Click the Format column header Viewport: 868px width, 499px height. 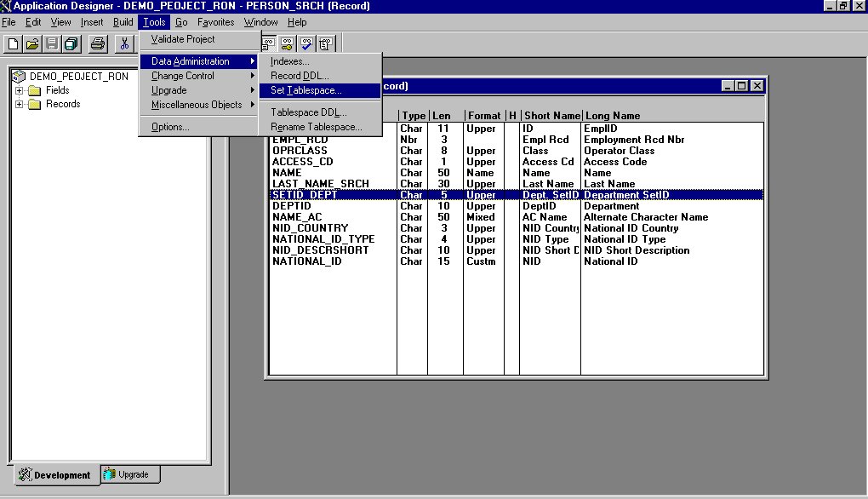point(484,116)
